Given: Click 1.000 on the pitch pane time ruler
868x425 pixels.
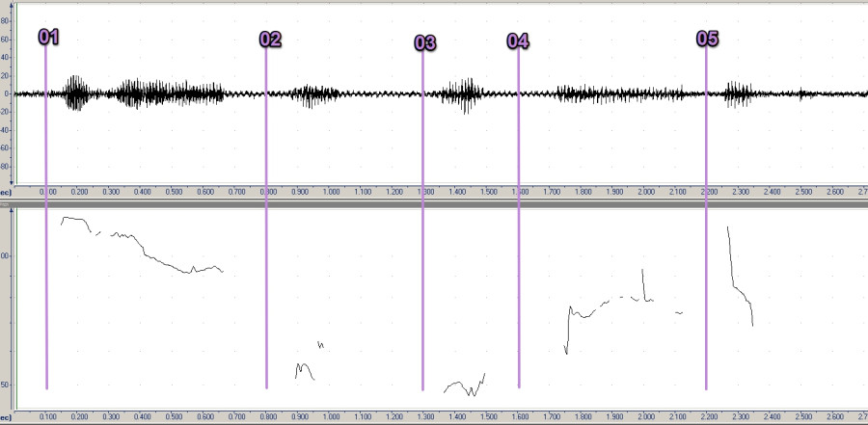Looking at the screenshot, I should tap(331, 416).
